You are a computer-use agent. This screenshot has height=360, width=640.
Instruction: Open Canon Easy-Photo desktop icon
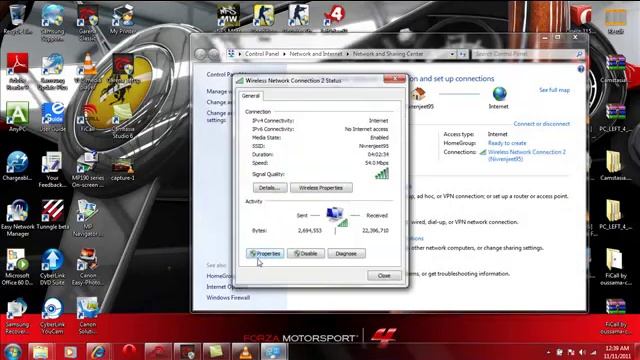(x=87, y=267)
